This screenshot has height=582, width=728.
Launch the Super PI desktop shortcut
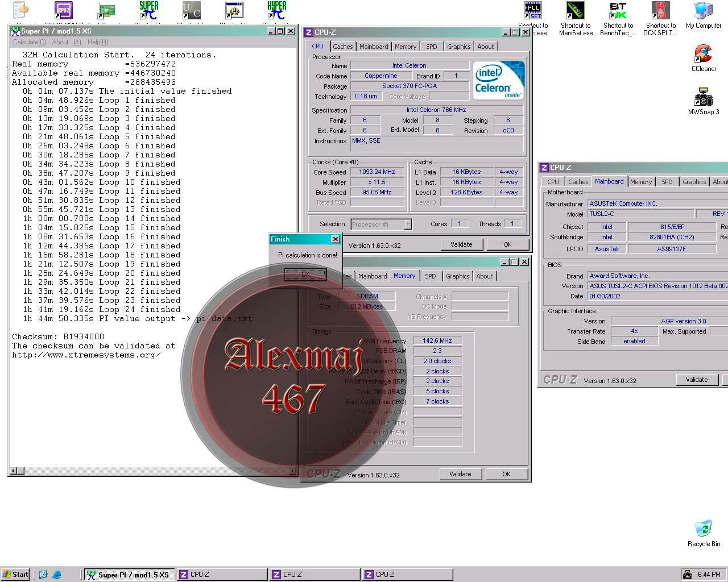pos(148,10)
